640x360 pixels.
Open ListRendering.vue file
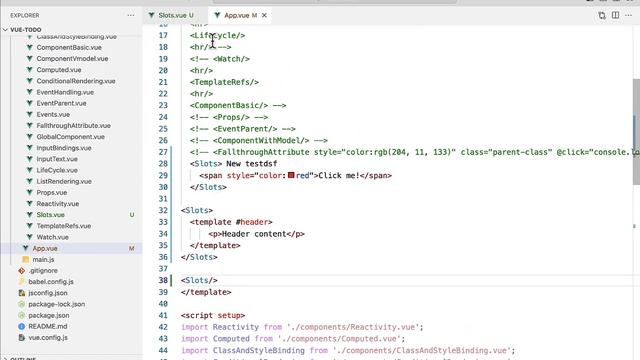pos(64,181)
